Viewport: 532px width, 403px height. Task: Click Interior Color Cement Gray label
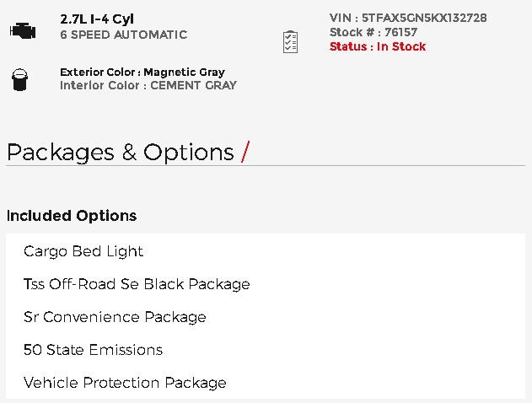[x=148, y=85]
